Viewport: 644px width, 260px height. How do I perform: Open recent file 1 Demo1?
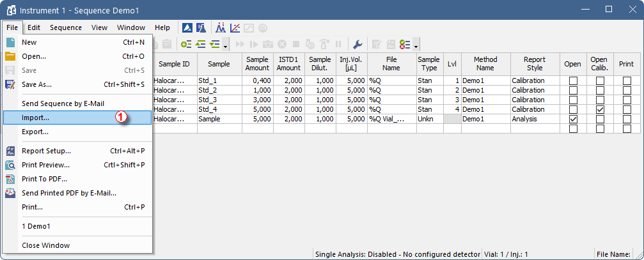(x=36, y=226)
